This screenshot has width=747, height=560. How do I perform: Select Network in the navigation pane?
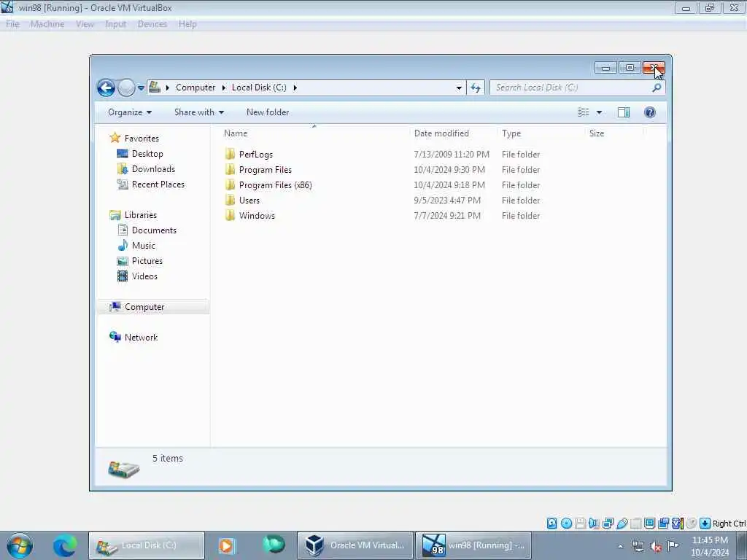(141, 337)
